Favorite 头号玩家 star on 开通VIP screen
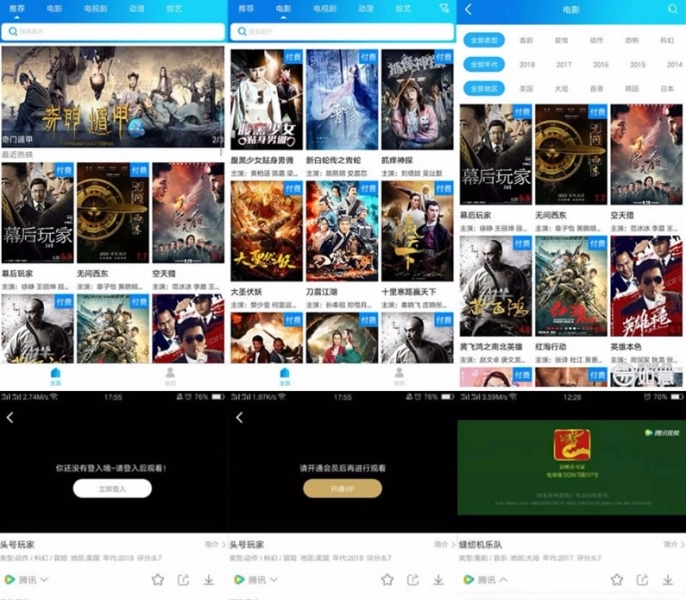This screenshot has width=686, height=600. point(387,580)
